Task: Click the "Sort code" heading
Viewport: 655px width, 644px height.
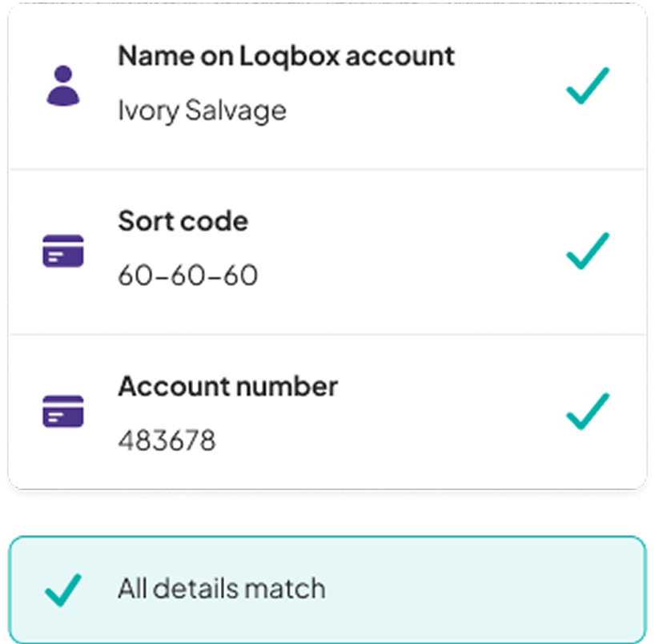Action: pyautogui.click(x=183, y=221)
